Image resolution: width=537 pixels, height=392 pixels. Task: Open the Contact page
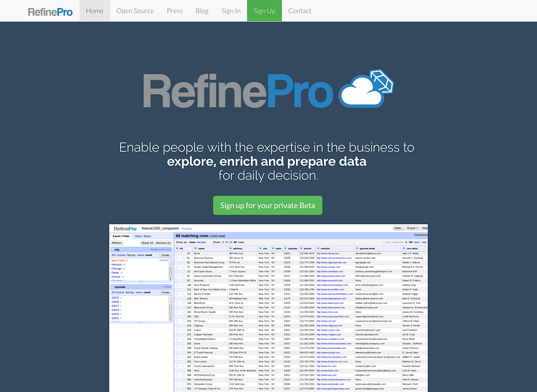[x=300, y=10]
